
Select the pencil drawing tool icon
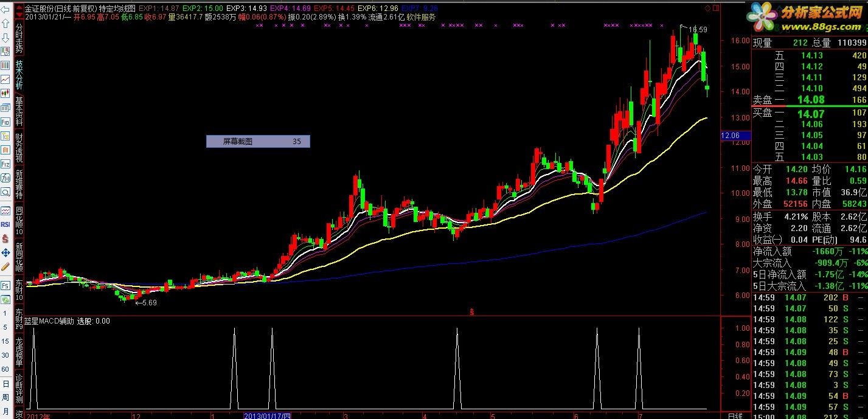(x=5, y=266)
